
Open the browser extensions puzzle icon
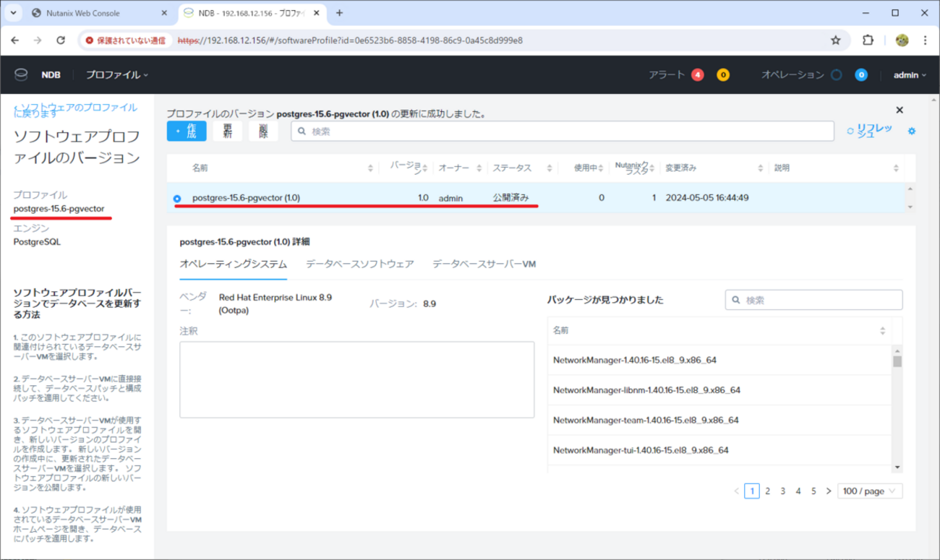click(868, 40)
